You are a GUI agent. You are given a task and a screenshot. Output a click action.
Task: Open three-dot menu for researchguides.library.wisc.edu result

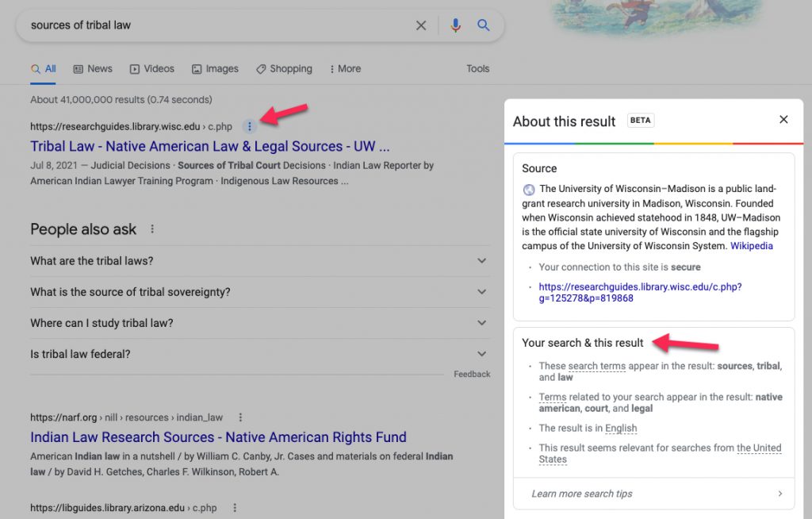click(x=250, y=126)
